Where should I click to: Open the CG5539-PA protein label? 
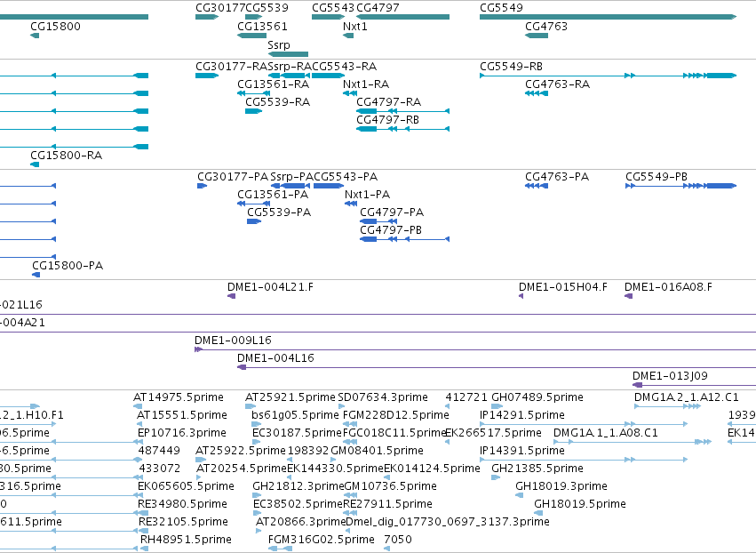coord(279,212)
